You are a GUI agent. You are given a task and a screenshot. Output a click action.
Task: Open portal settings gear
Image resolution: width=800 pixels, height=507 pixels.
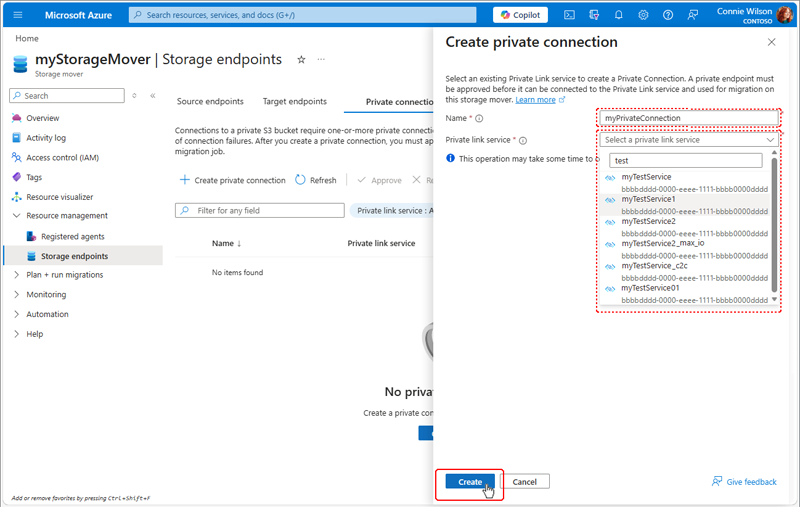coord(643,15)
